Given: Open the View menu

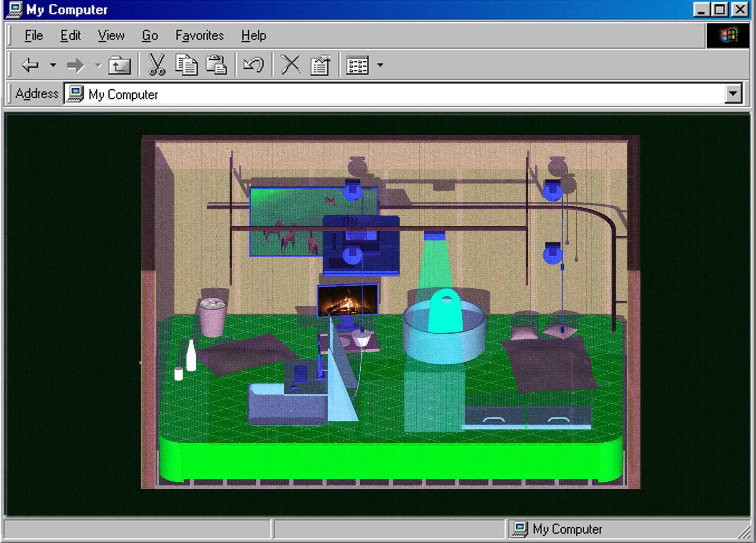Looking at the screenshot, I should 111,36.
